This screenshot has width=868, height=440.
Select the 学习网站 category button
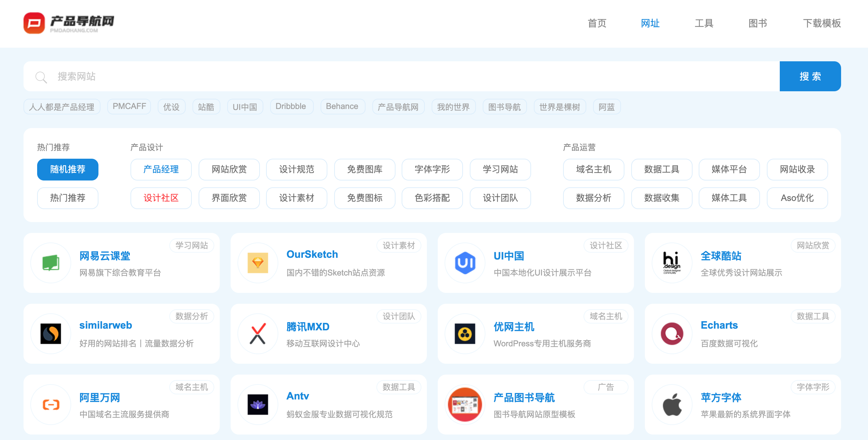coord(500,170)
